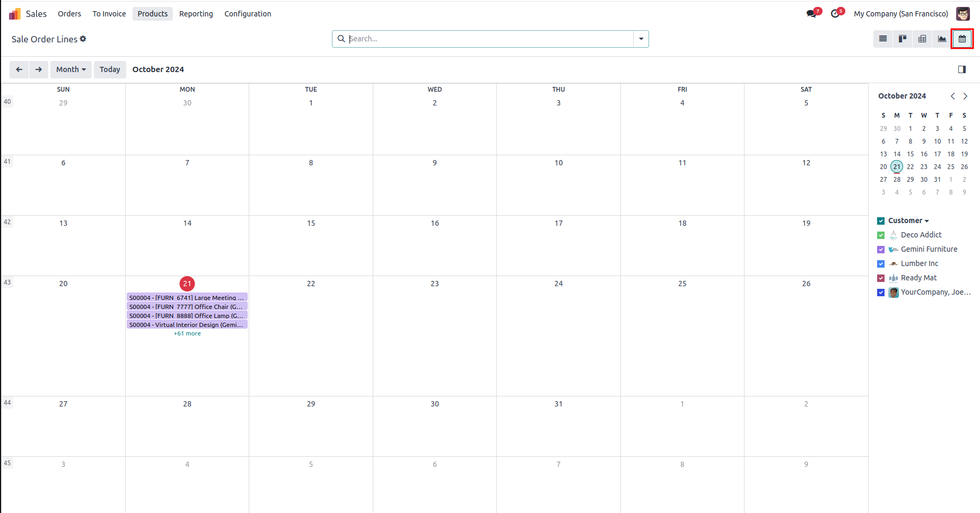Open the activities clock icon
The width and height of the screenshot is (980, 513).
click(x=835, y=14)
